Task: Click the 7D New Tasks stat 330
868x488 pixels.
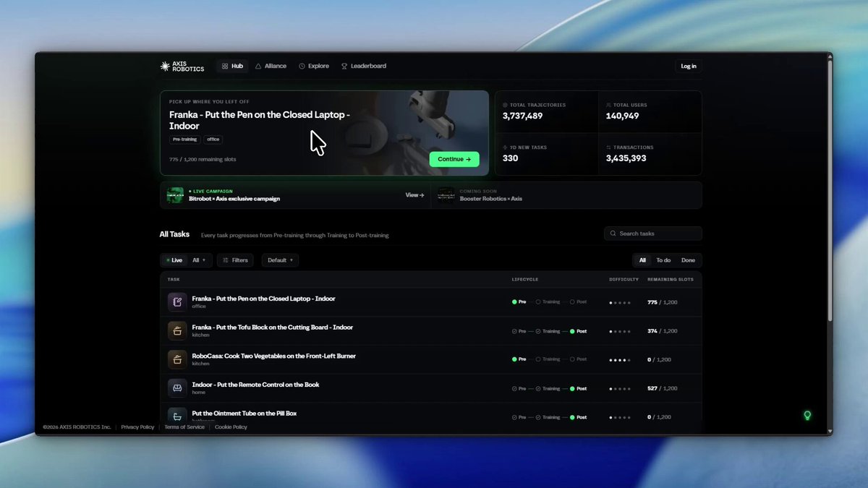Action: (x=510, y=158)
